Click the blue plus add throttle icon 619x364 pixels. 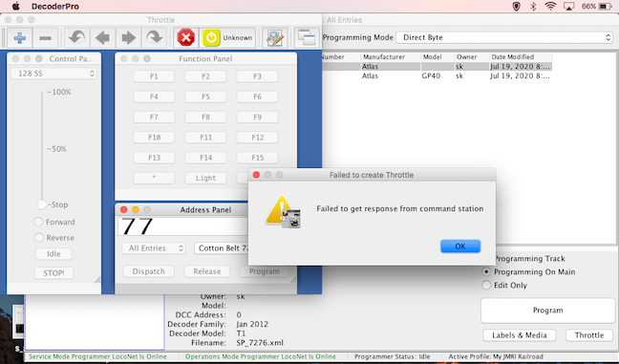20,38
